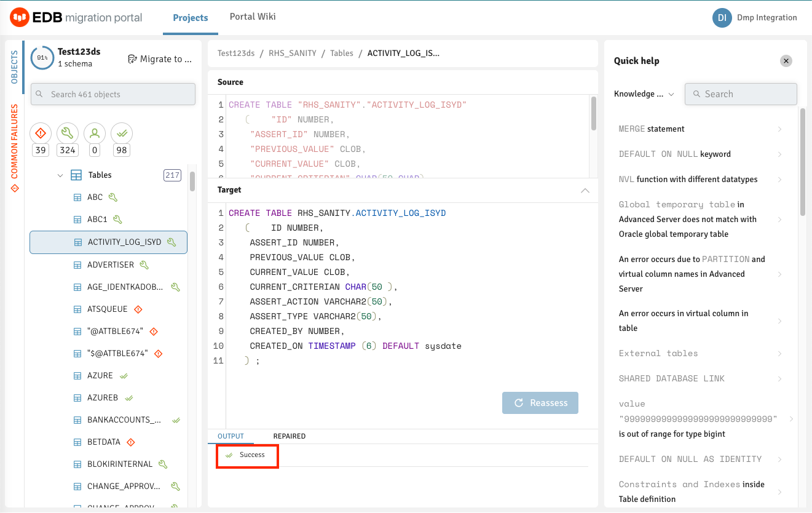The image size is (812, 513).
Task: Expand the MERGE statement help entry
Action: pos(700,129)
